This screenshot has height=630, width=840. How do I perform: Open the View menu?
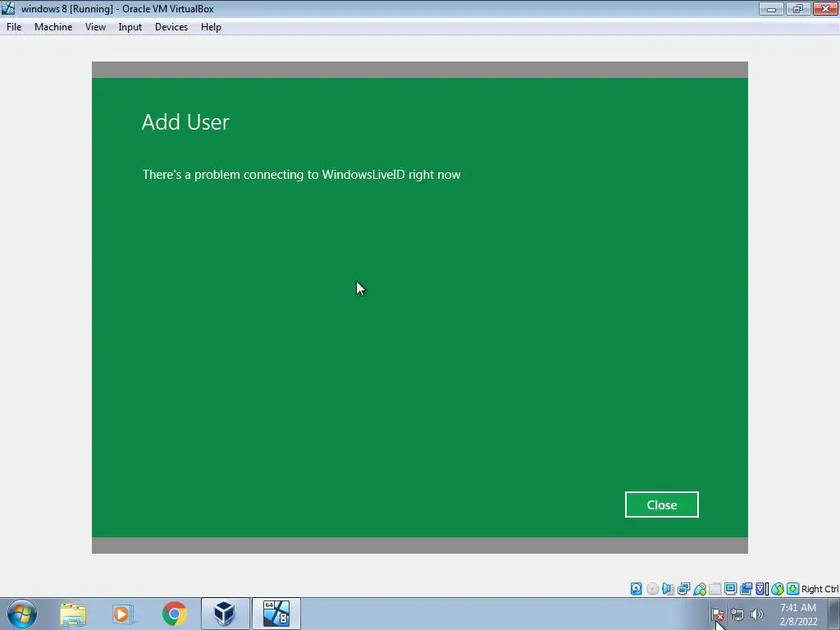95,27
